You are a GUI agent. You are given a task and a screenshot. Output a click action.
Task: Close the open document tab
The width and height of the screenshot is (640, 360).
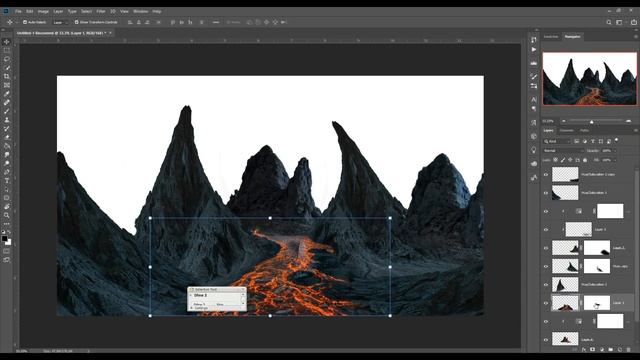(x=110, y=33)
